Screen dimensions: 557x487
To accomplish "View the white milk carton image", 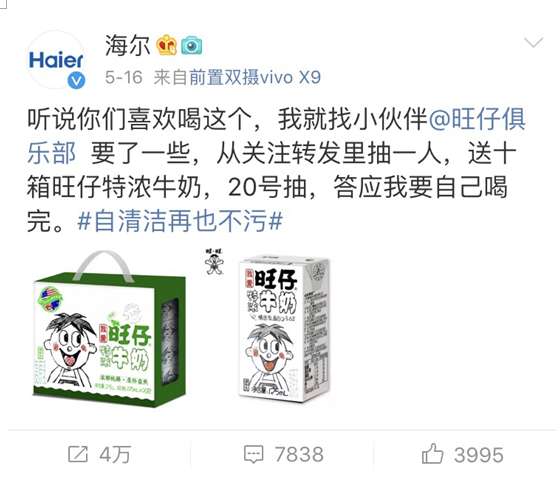I will [284, 329].
